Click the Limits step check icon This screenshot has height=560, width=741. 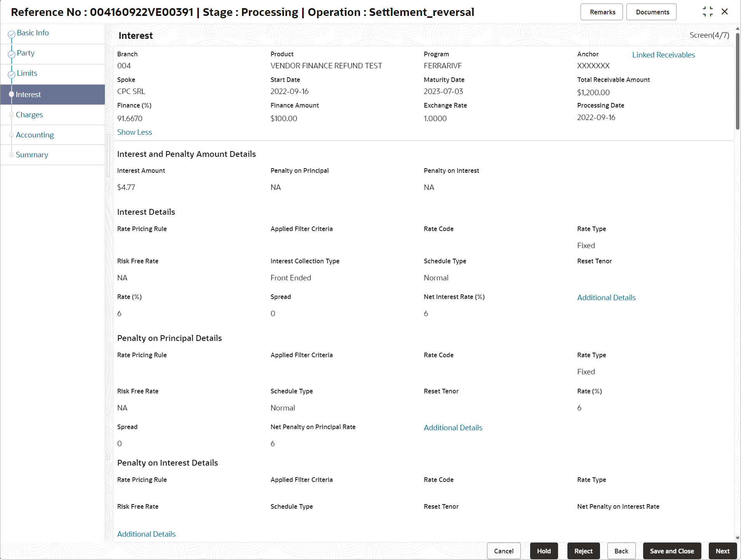click(12, 75)
